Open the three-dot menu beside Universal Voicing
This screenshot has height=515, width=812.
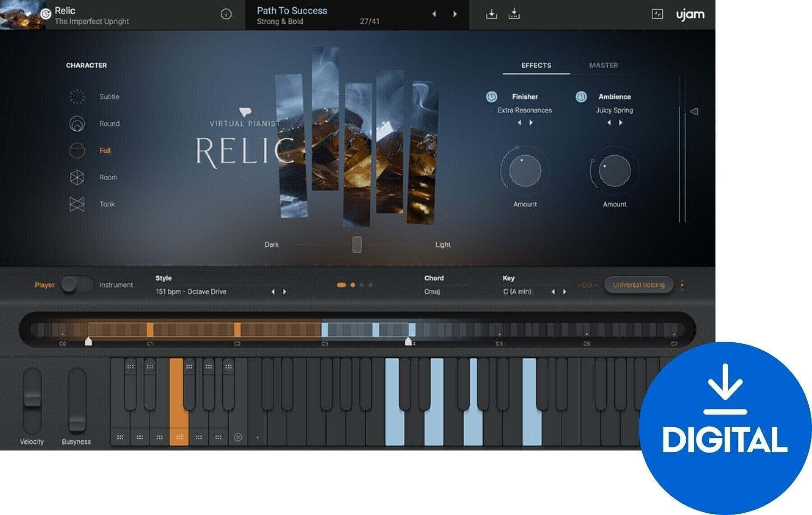pos(682,285)
